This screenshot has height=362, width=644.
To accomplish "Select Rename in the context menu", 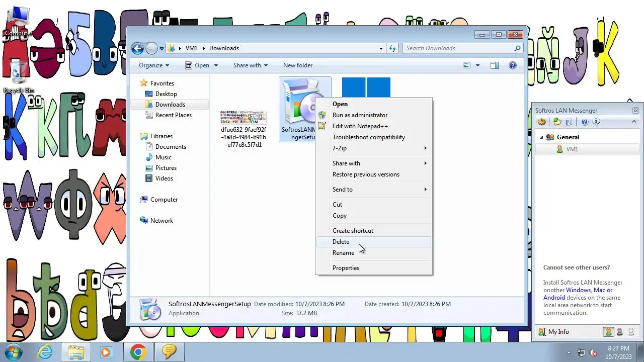I will (x=374, y=253).
